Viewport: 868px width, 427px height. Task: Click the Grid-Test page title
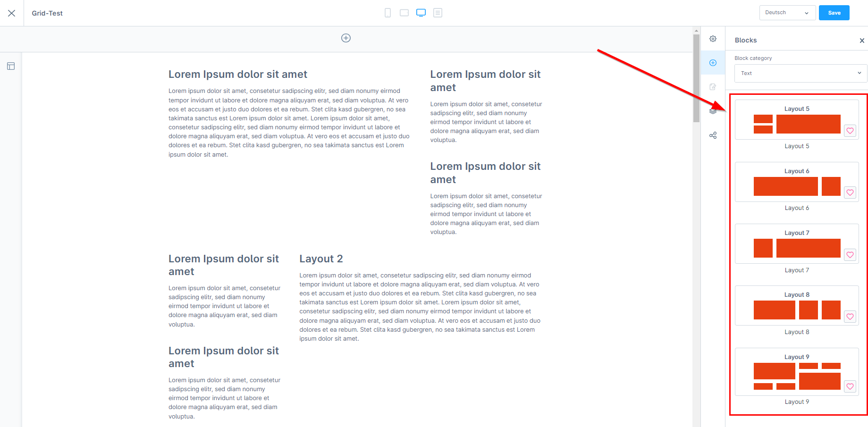point(47,13)
